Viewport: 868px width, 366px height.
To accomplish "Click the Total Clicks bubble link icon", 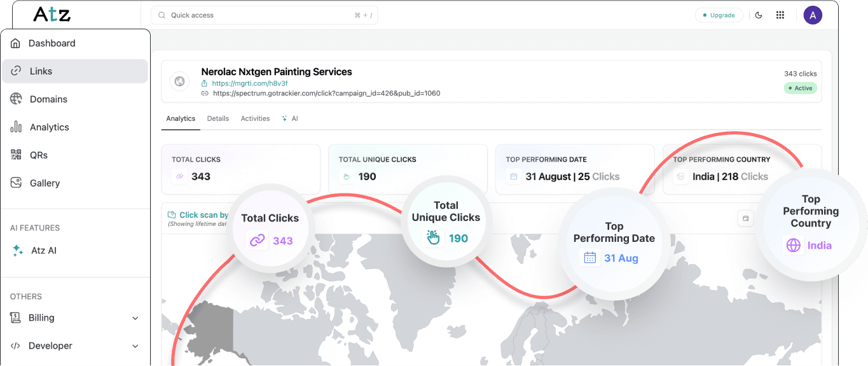I will click(257, 241).
